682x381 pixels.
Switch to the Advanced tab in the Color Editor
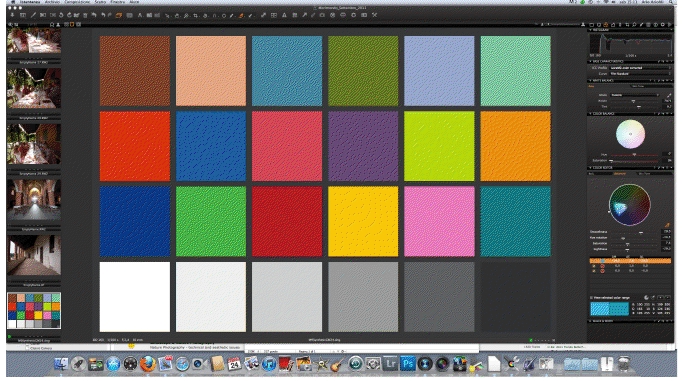(619, 174)
